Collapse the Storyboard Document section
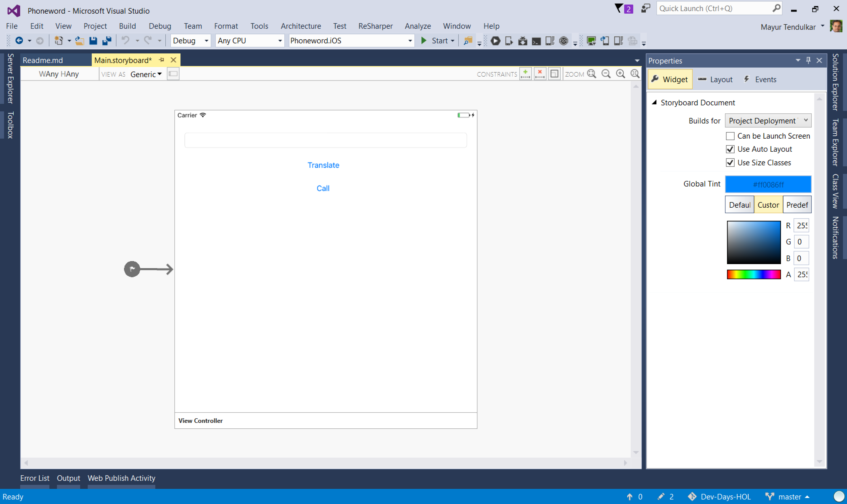Image resolution: width=847 pixels, height=504 pixels. [654, 102]
